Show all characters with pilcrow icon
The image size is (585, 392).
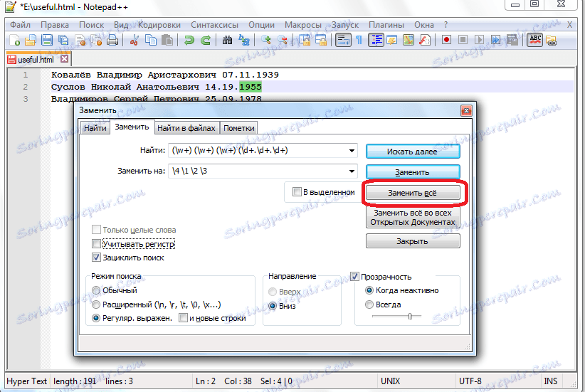359,40
